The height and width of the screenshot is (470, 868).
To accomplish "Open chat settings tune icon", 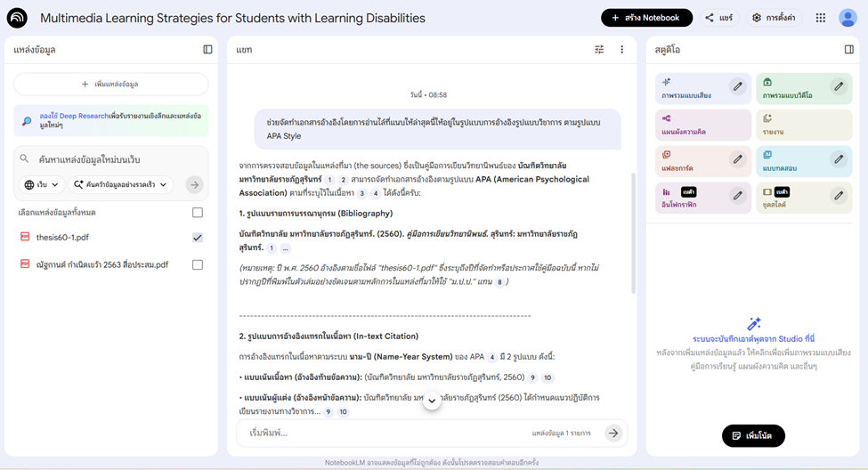I will [x=599, y=50].
